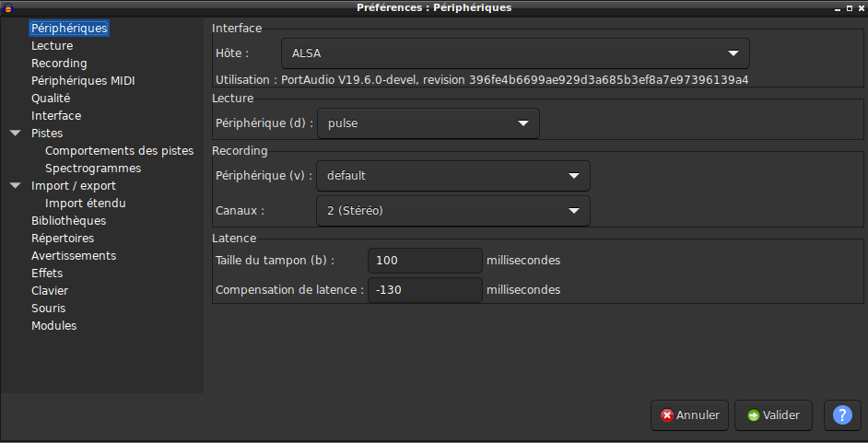Open the playback Périphérique pulse dropdown
The width and height of the screenshot is (868, 443).
point(428,123)
